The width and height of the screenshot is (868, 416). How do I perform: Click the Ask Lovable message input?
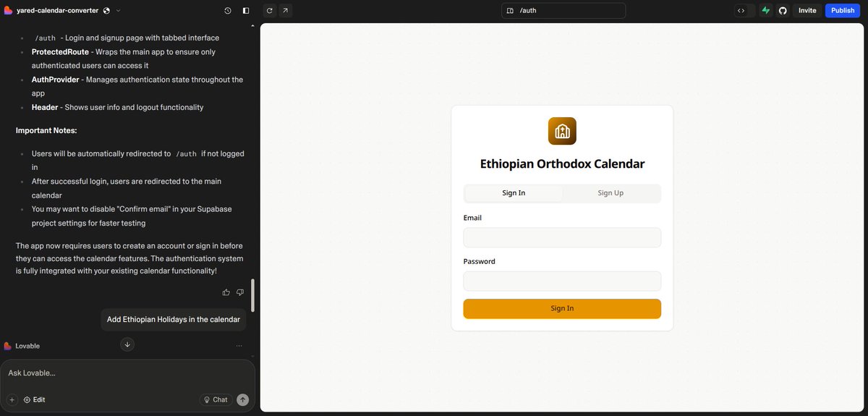coord(127,373)
